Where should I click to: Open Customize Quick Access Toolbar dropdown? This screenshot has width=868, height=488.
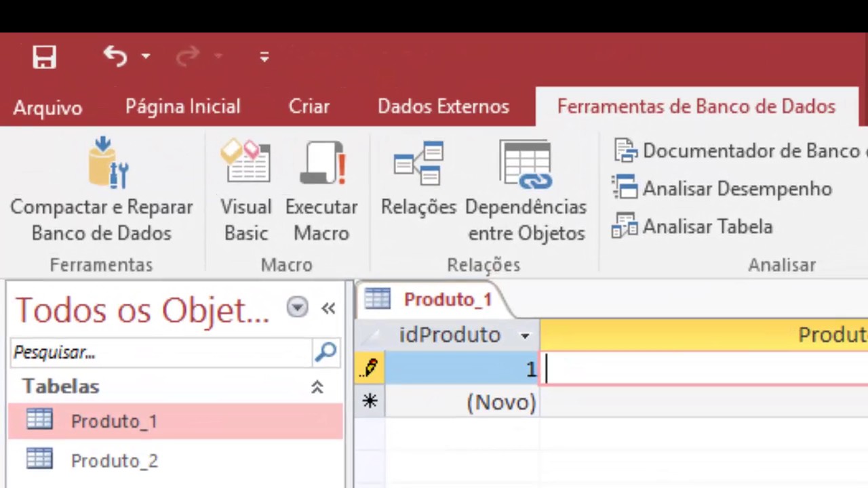click(264, 57)
